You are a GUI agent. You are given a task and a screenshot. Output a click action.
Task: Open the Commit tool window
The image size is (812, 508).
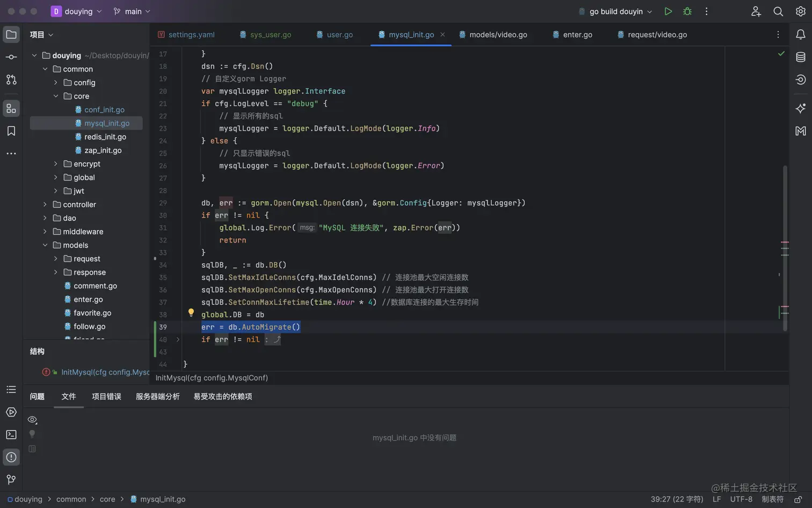point(11,57)
